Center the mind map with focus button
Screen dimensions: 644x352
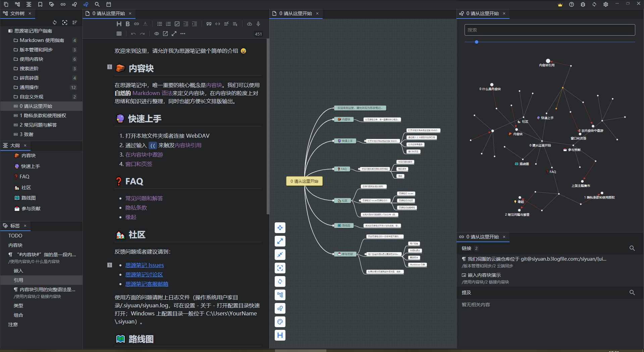click(280, 268)
